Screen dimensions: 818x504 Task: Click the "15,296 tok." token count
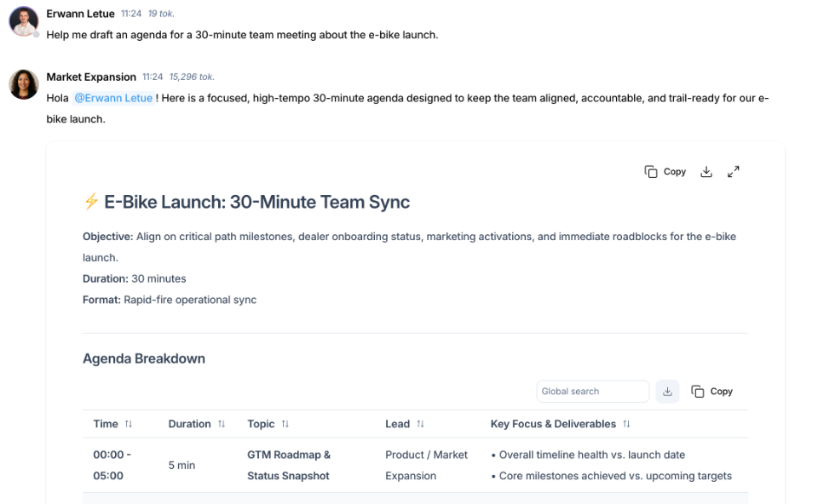pos(192,77)
